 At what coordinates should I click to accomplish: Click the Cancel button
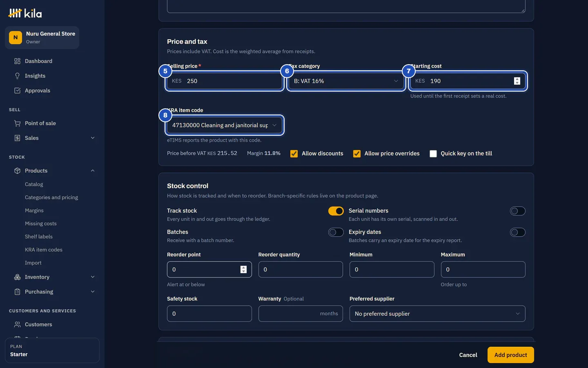pyautogui.click(x=468, y=355)
